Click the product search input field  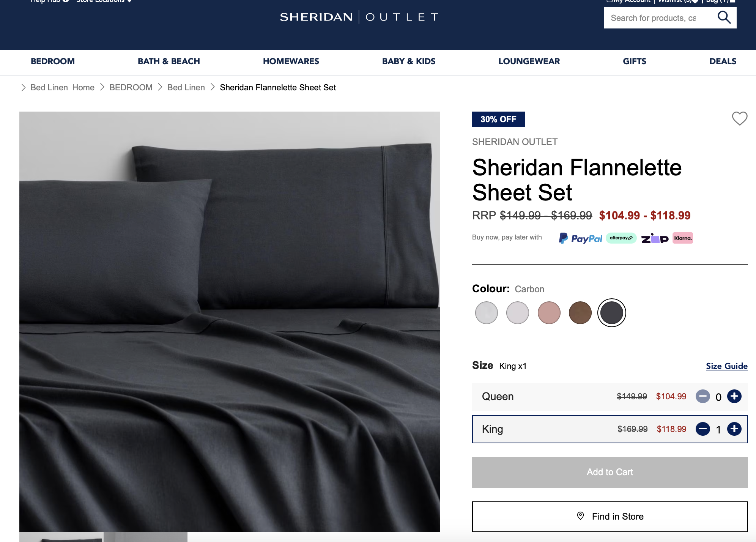(x=660, y=18)
